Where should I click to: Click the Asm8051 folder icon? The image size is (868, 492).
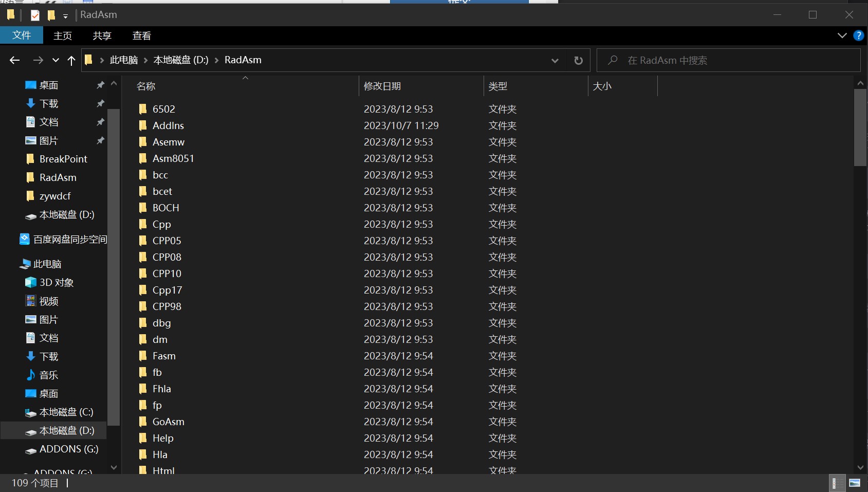143,158
